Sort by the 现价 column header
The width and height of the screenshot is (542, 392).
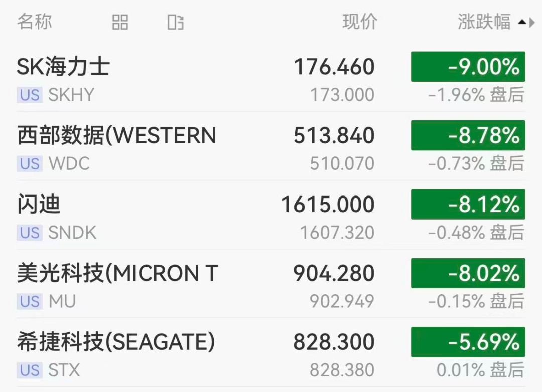tap(360, 22)
